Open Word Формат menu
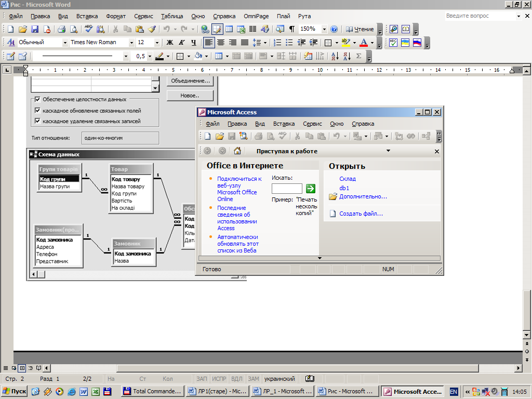Viewport: 532px width, 399px height. [116, 16]
